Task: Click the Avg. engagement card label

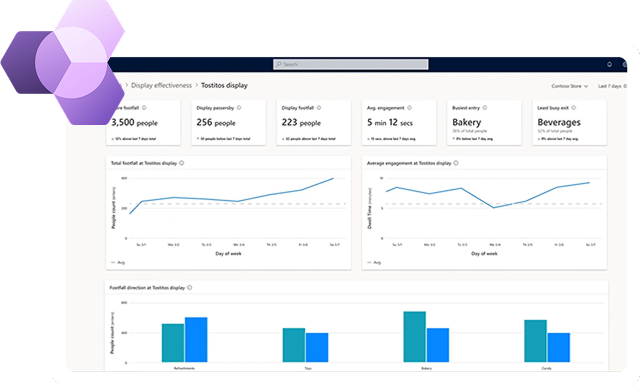Action: pos(385,108)
